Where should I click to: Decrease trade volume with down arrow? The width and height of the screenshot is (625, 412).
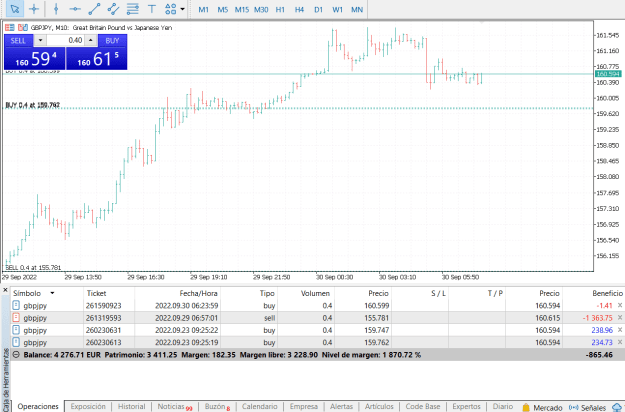pos(40,41)
